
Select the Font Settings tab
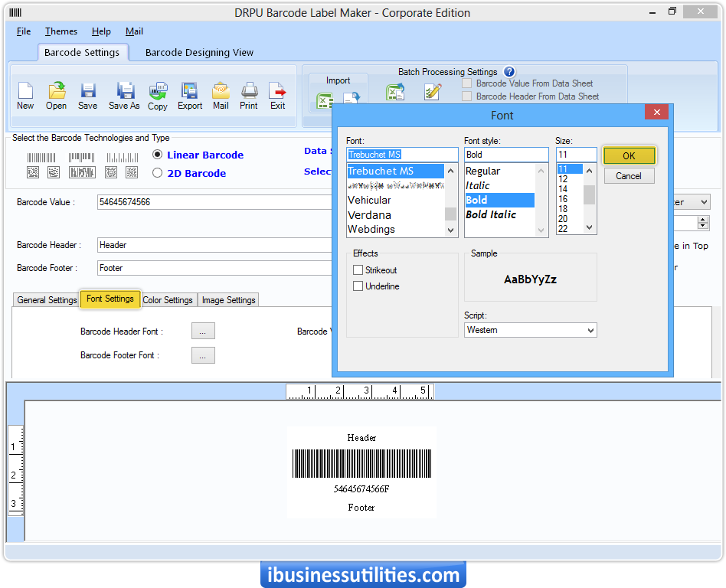tap(110, 299)
